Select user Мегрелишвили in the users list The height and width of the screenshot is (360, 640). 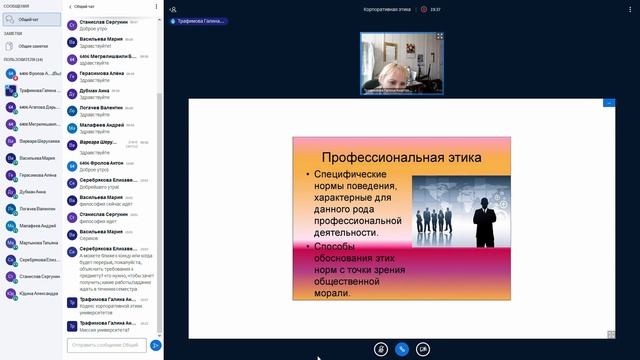pos(33,124)
